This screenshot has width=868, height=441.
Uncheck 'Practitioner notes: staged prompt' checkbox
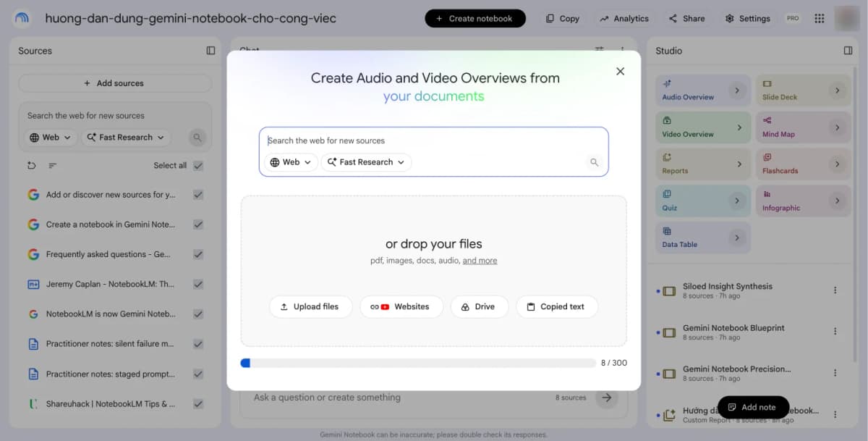click(198, 374)
